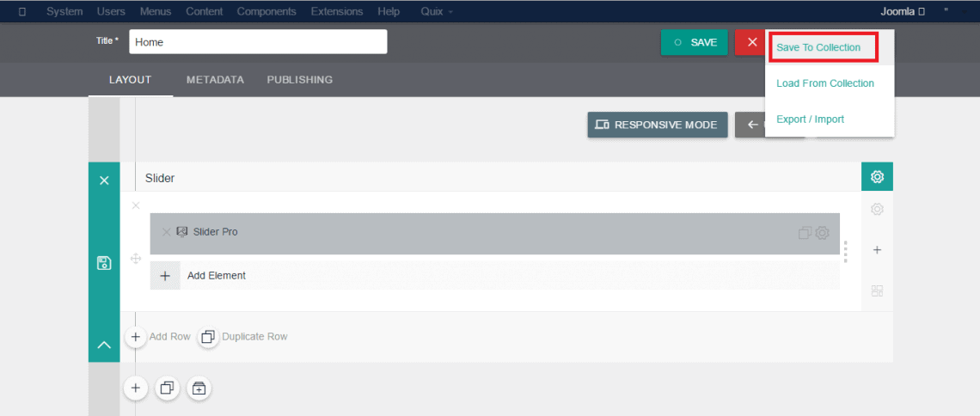Click the save section disk icon
Image resolution: width=980 pixels, height=416 pixels.
103,263
